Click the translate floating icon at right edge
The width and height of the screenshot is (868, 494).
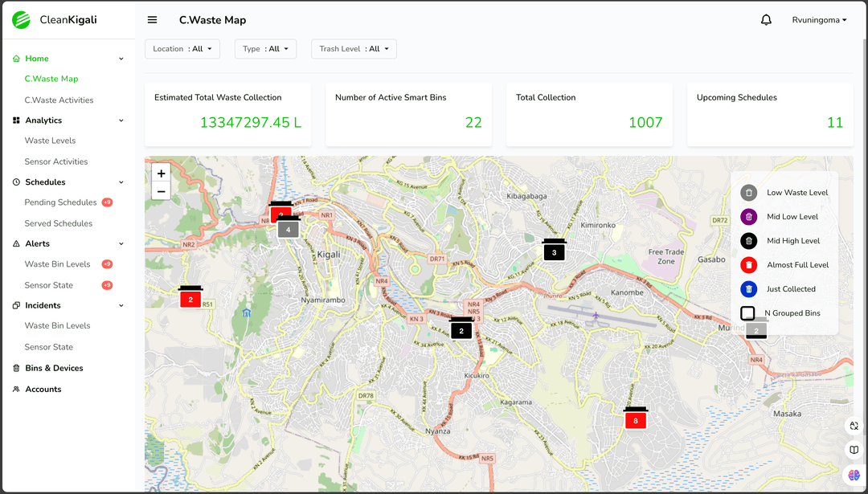click(854, 426)
